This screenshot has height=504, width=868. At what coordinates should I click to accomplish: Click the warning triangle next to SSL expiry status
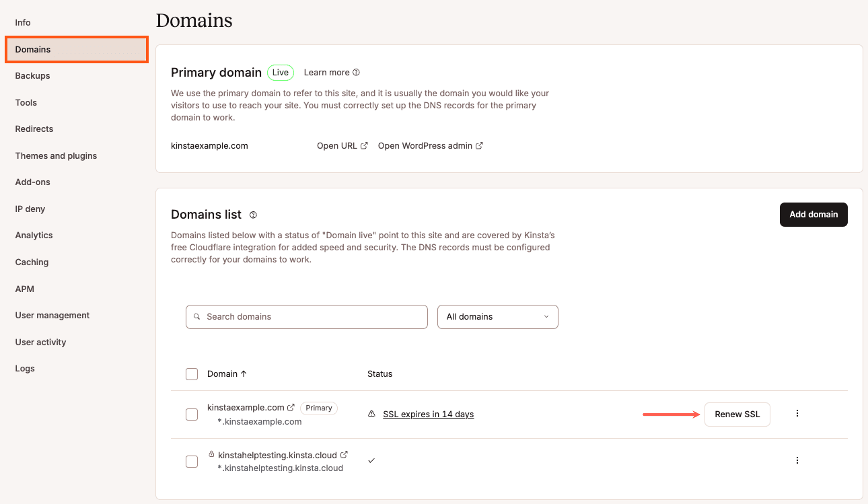pyautogui.click(x=371, y=414)
